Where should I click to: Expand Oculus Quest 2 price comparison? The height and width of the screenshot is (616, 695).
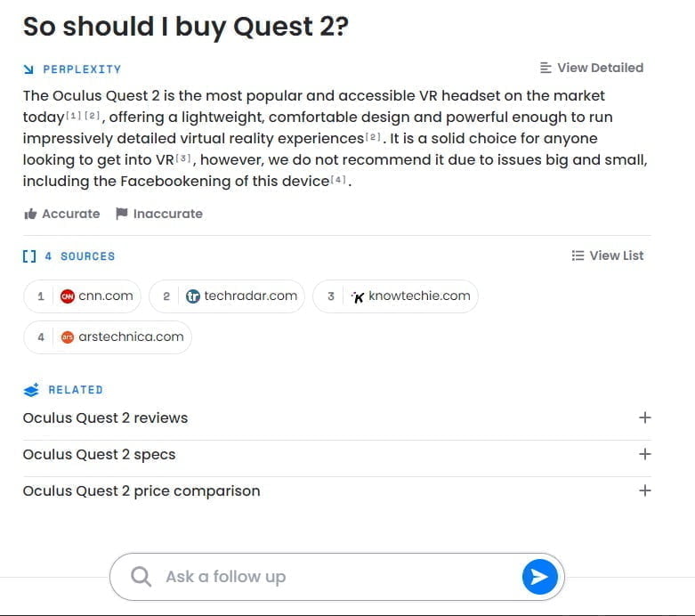(x=644, y=490)
